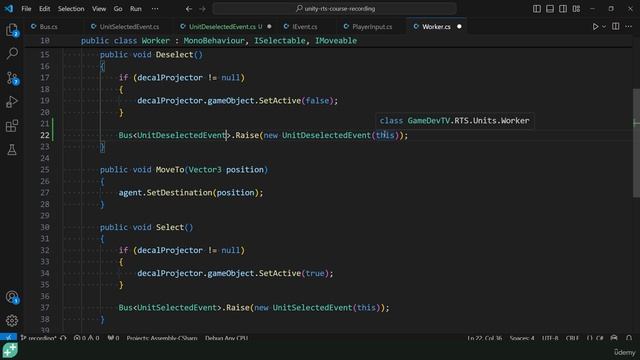
Task: Click the unity-rts-course-recording search box
Action: 335,9
